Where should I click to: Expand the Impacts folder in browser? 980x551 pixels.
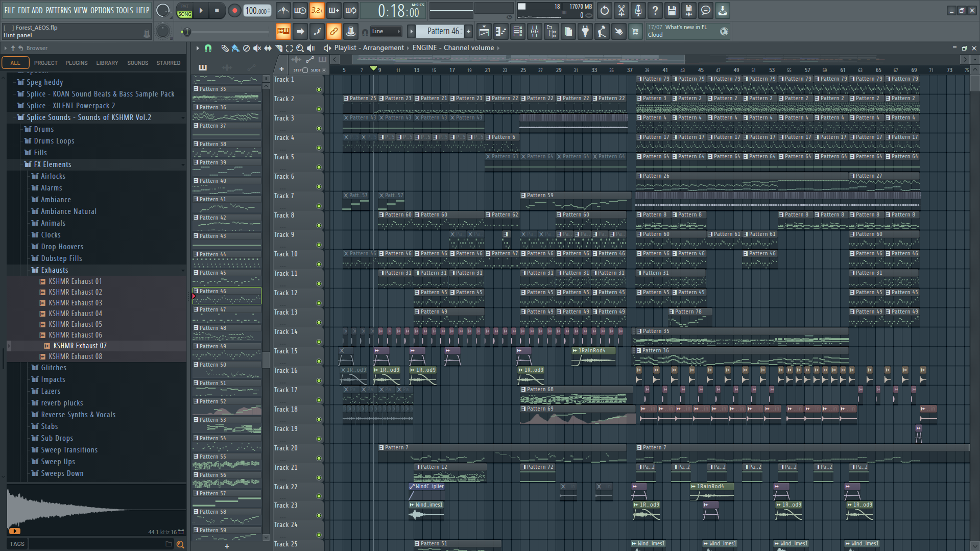(x=53, y=379)
